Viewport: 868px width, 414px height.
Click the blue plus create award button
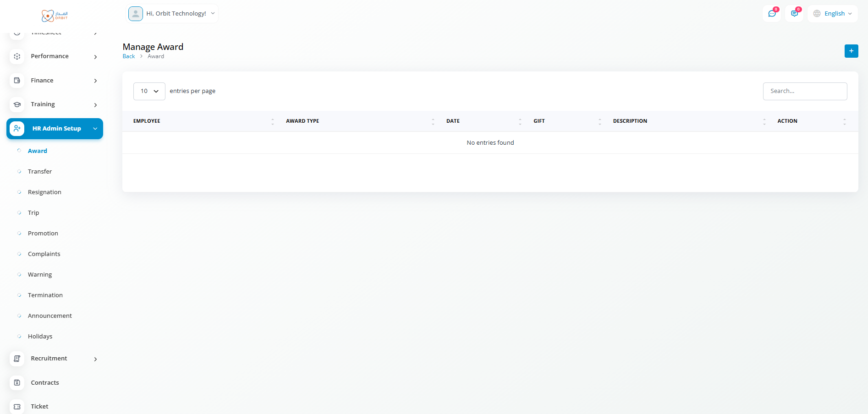tap(851, 51)
